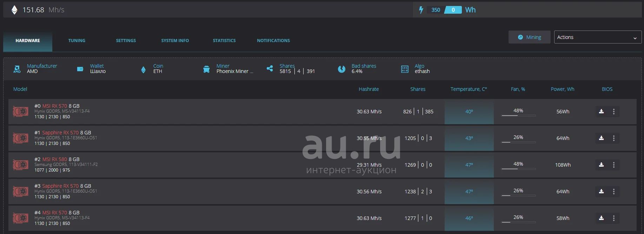Download BIOS for #4 MSI RX 570
644x234 pixels.
click(x=601, y=218)
